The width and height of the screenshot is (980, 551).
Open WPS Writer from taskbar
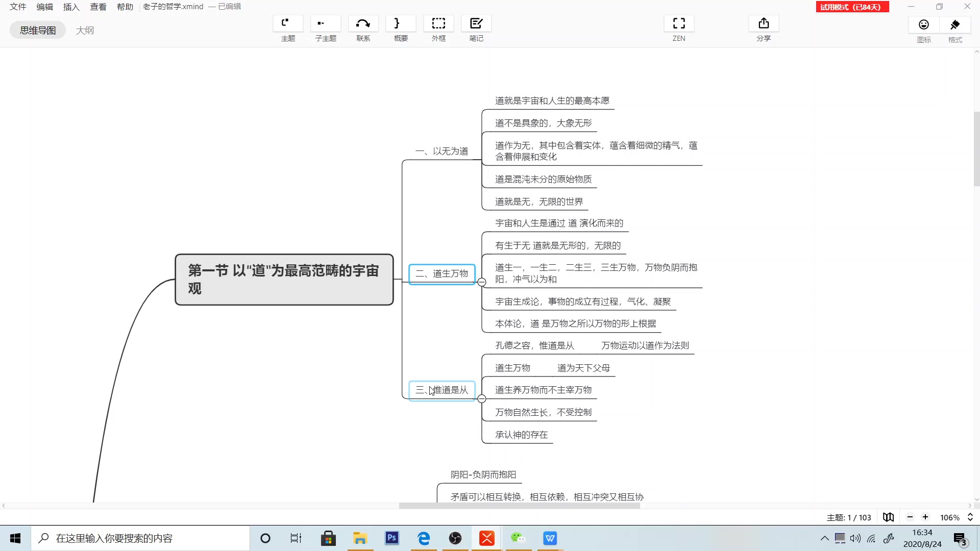point(550,538)
